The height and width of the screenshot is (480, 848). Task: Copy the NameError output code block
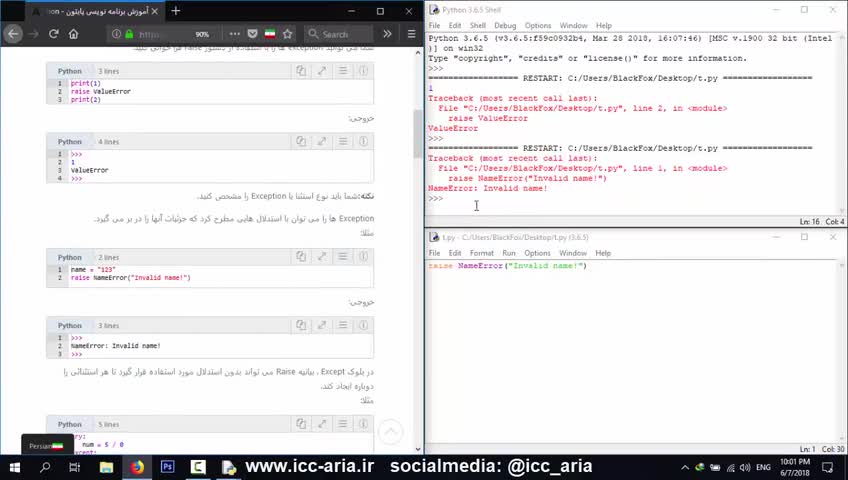[x=301, y=325]
